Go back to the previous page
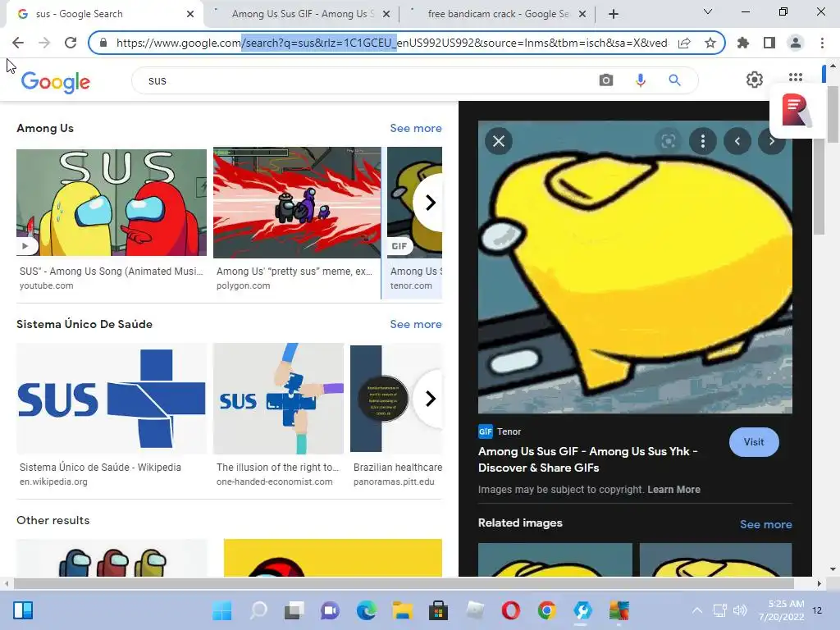840x630 pixels. point(18,43)
